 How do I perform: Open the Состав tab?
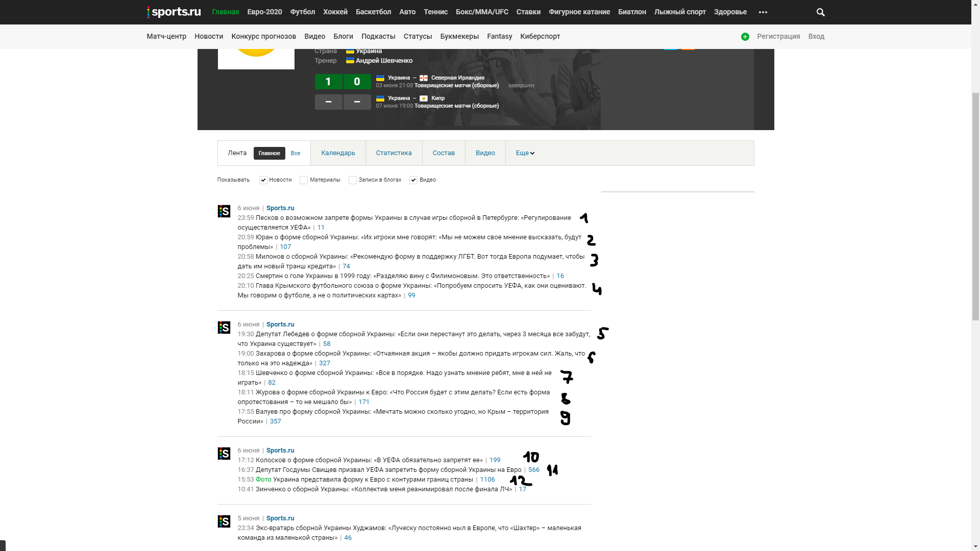444,153
